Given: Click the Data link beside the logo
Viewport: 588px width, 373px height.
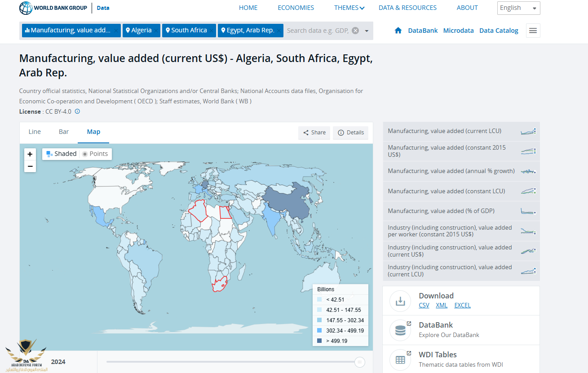Looking at the screenshot, I should [x=103, y=8].
